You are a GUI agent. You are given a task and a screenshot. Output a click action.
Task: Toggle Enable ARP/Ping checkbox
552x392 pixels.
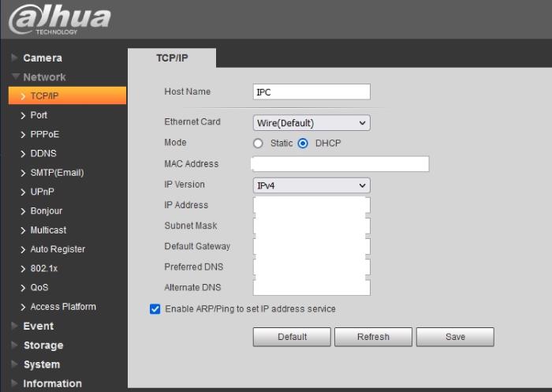pos(155,309)
